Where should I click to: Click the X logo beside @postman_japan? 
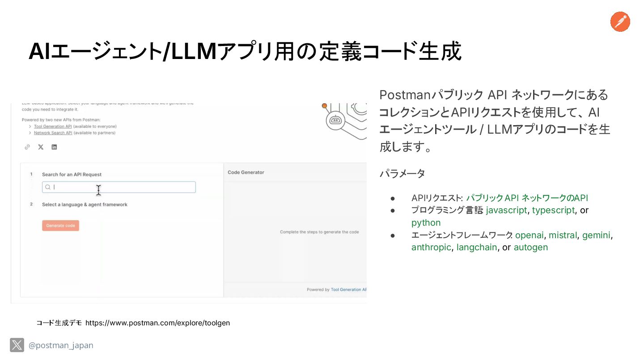[17, 345]
